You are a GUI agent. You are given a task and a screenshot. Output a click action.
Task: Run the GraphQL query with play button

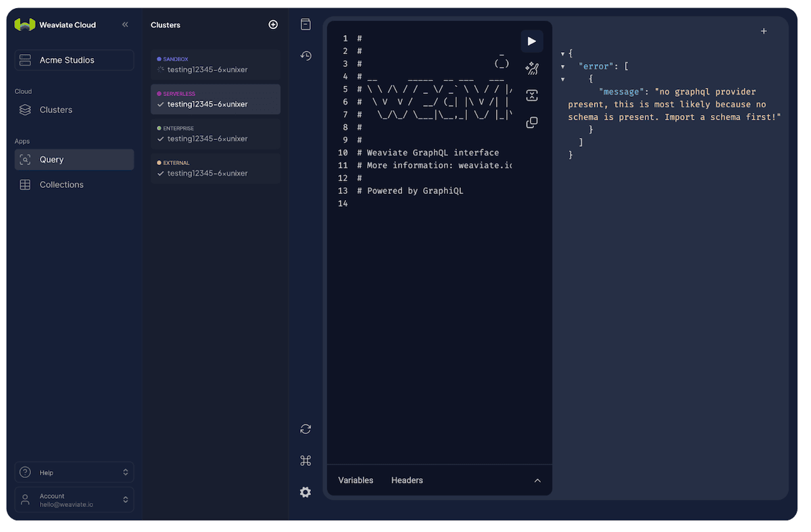[532, 41]
